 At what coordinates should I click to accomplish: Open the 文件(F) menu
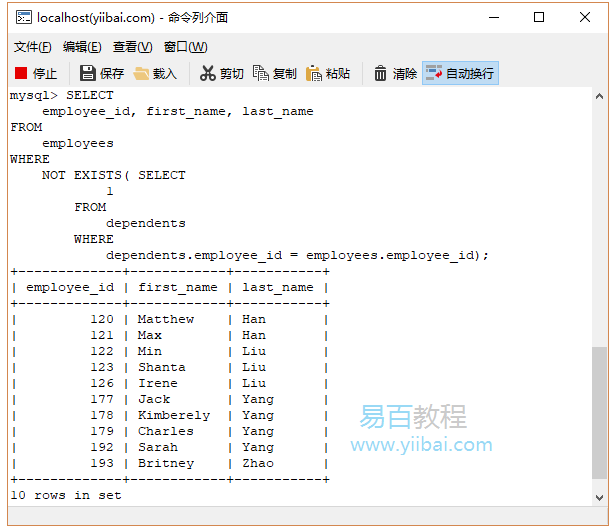(32, 47)
